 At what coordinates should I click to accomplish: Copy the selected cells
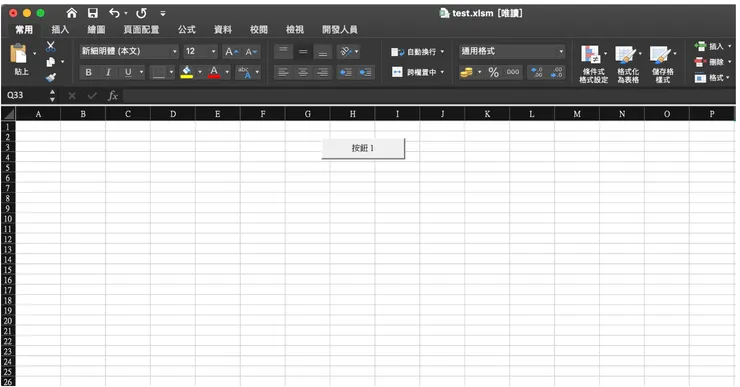point(50,62)
